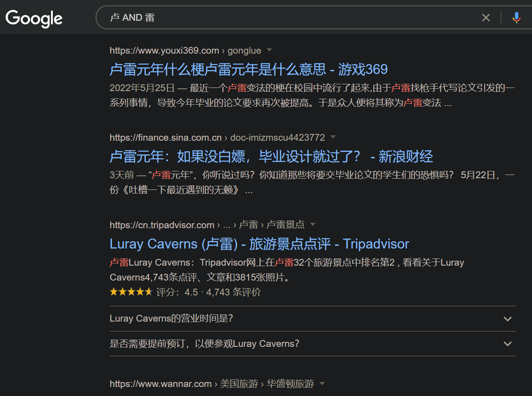
Task: Click the 2022年5月25日 snippet date
Action: (142, 88)
